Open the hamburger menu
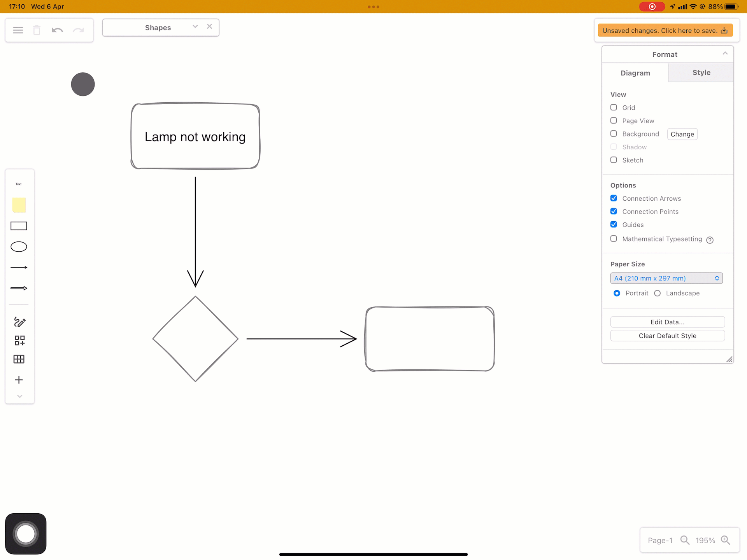 tap(18, 30)
